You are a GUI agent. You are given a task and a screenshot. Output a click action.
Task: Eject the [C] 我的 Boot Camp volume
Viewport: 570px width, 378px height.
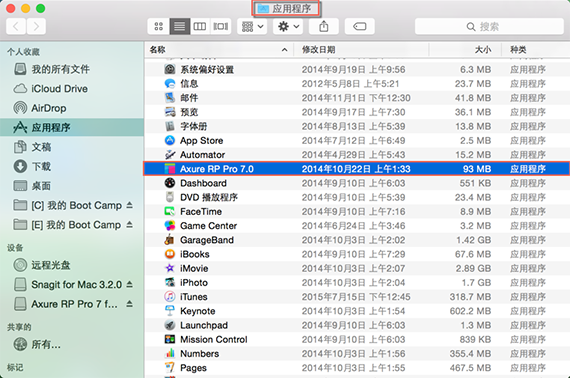129,205
